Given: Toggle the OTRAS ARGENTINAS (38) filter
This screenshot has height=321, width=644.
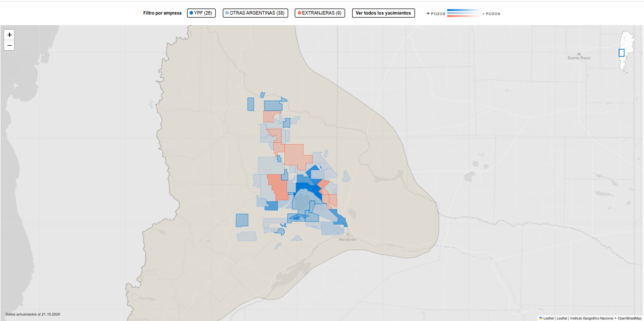Looking at the screenshot, I should pos(255,13).
